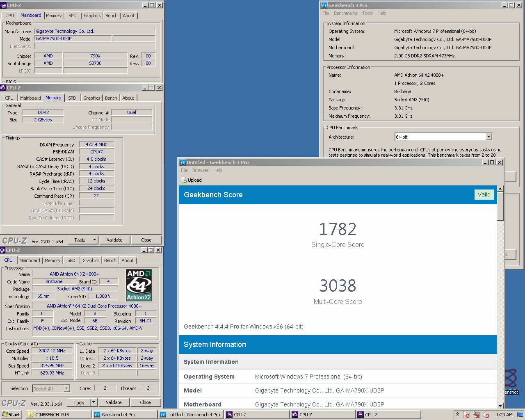
Task: Open File menu in Untitled Geekbench window
Action: tap(184, 170)
